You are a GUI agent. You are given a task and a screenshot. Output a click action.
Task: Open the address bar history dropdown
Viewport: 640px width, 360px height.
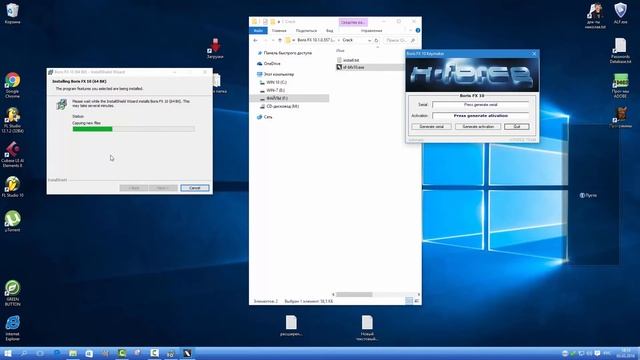pyautogui.click(x=369, y=40)
